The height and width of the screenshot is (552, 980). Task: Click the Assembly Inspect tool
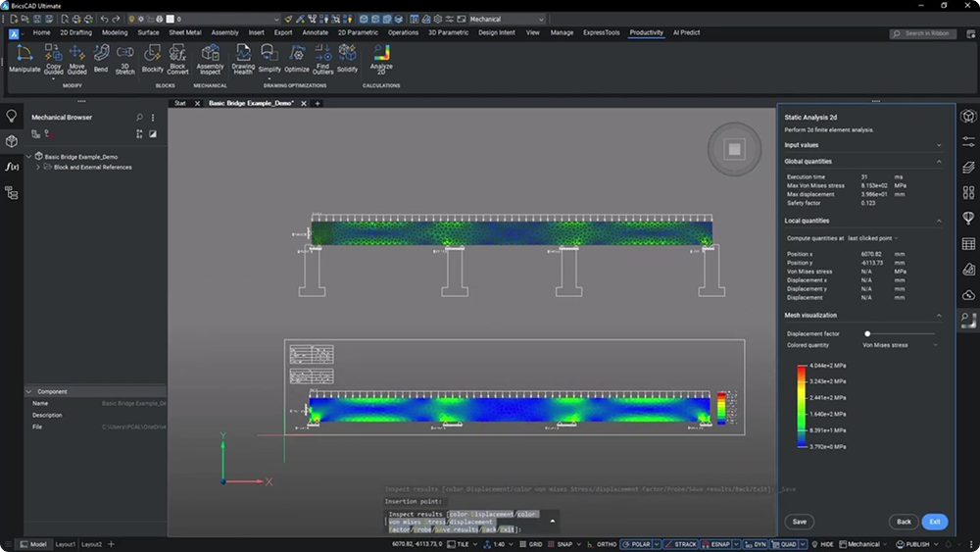tap(210, 58)
